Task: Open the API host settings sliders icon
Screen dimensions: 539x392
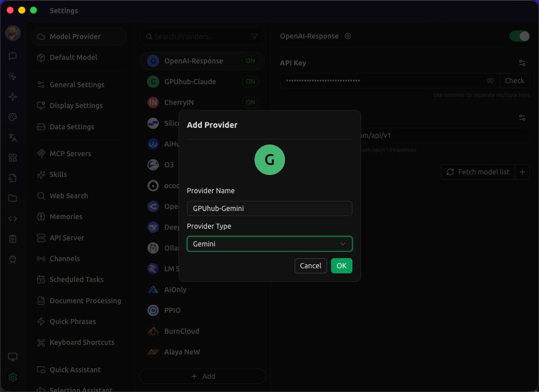Action: pos(522,118)
